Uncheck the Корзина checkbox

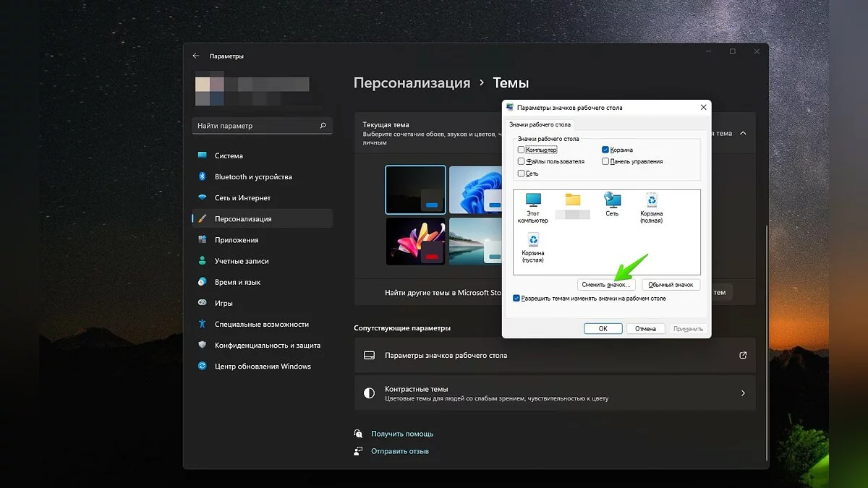pos(605,150)
